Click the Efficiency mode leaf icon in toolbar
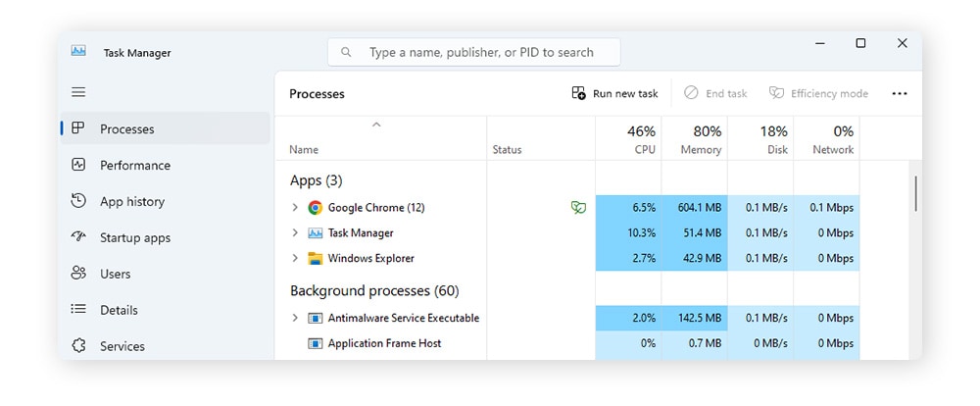The image size is (980, 406). pyautogui.click(x=776, y=93)
